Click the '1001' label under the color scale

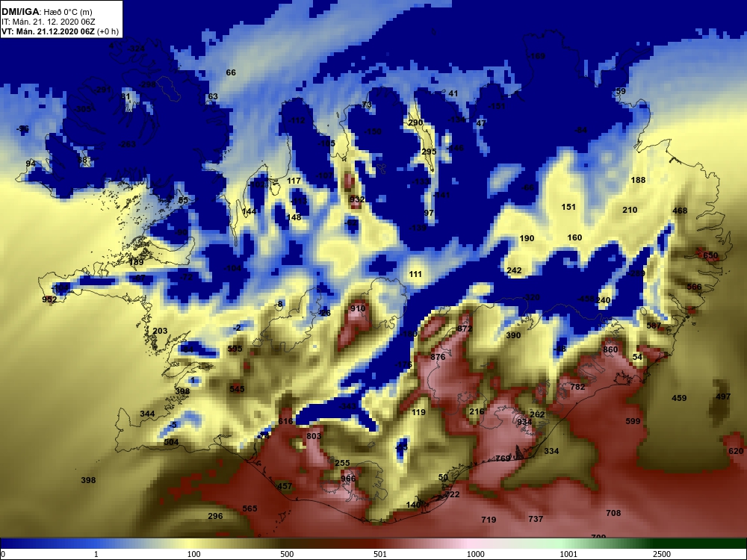(x=568, y=554)
